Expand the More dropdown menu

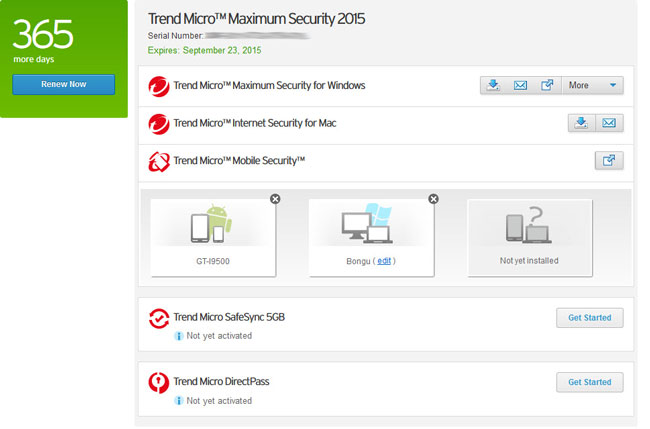592,85
